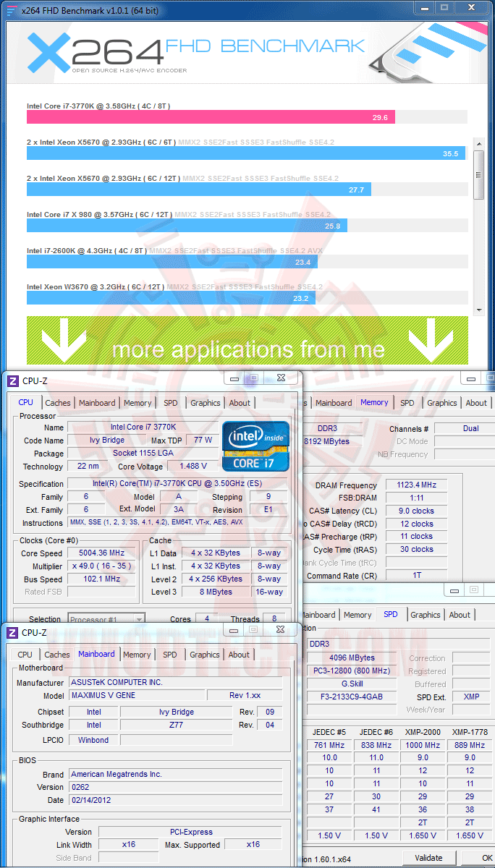Click BIOS Date value 02/14/2012

click(x=176, y=800)
